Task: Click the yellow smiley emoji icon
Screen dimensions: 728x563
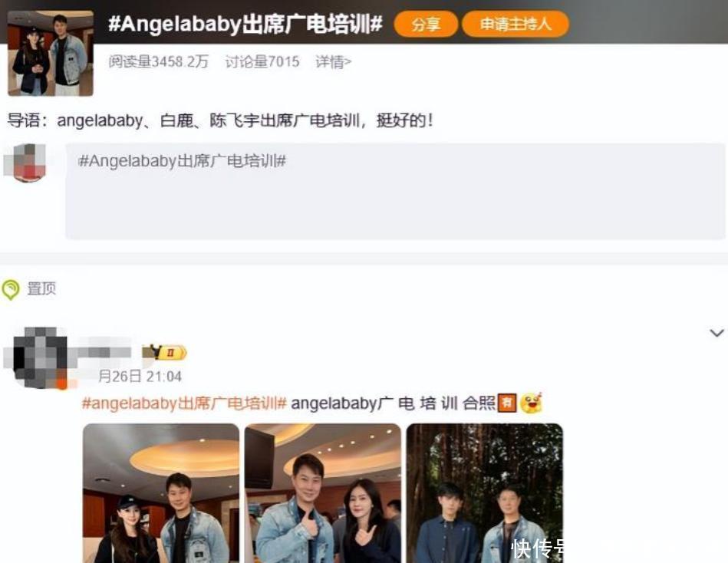Action: (x=532, y=403)
